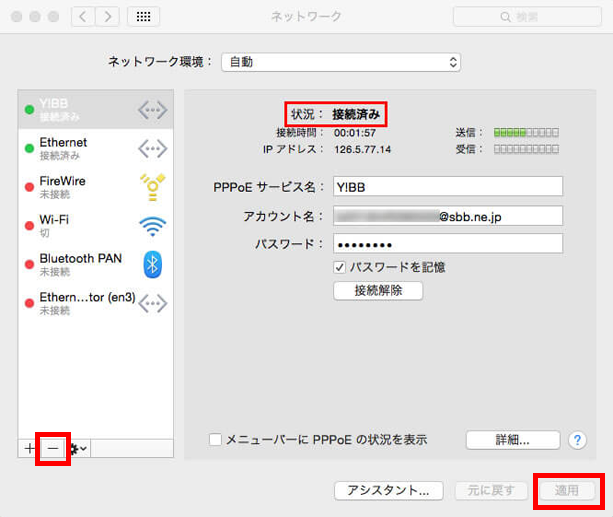This screenshot has width=613, height=517.
Task: Click red status dot next to FireWire
Action: tap(29, 187)
